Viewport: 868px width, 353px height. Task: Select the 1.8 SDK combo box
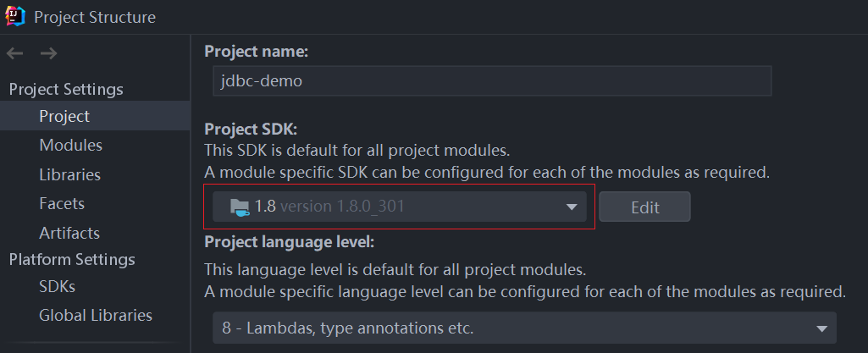click(398, 207)
